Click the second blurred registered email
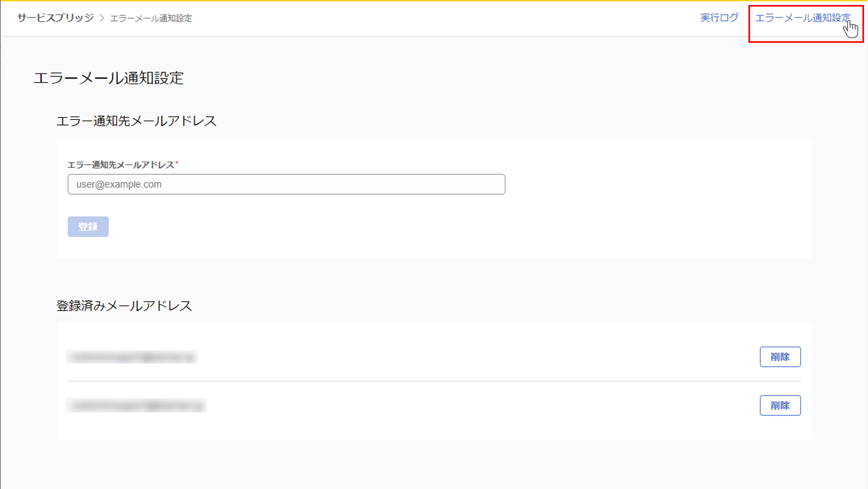Viewport: 868px width, 489px height. 136,405
